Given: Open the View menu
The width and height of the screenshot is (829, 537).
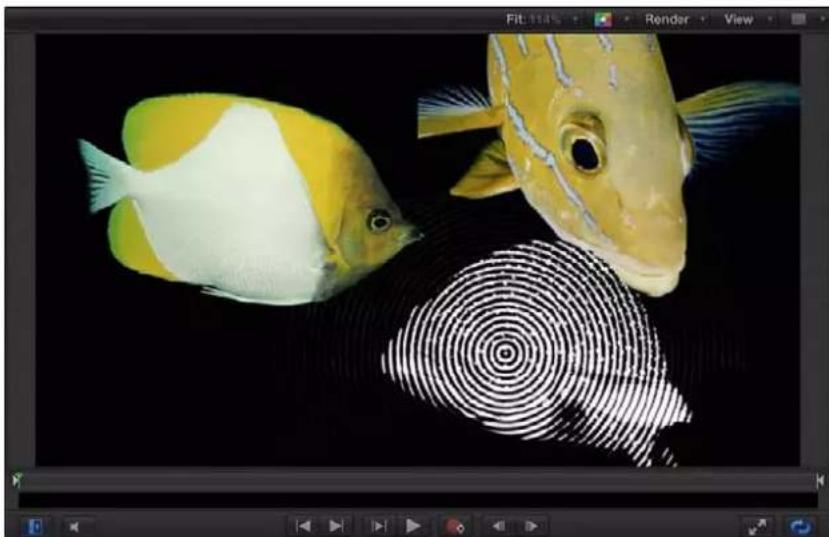Looking at the screenshot, I should point(748,20).
